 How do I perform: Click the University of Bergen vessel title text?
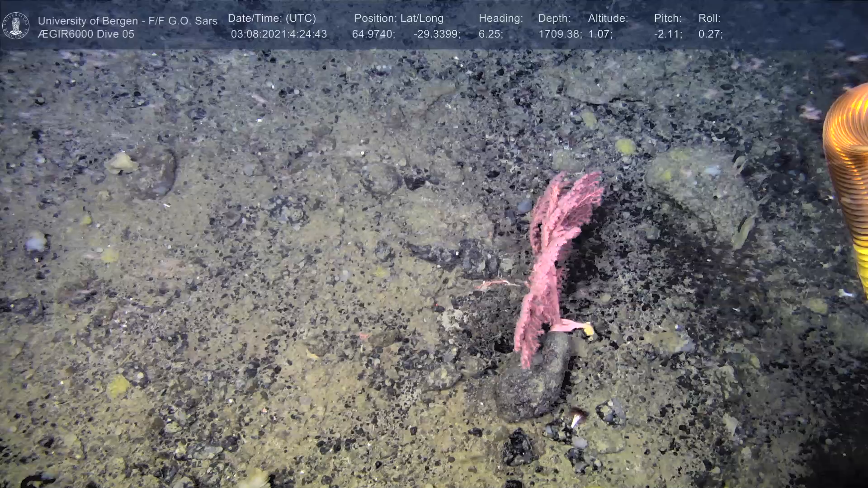click(x=127, y=21)
